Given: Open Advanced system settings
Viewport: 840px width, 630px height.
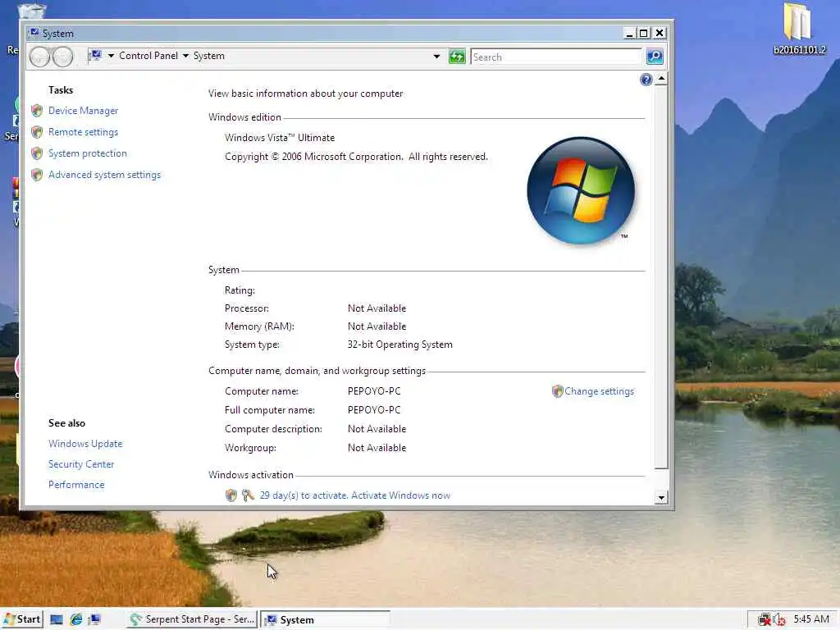Looking at the screenshot, I should pyautogui.click(x=104, y=175).
